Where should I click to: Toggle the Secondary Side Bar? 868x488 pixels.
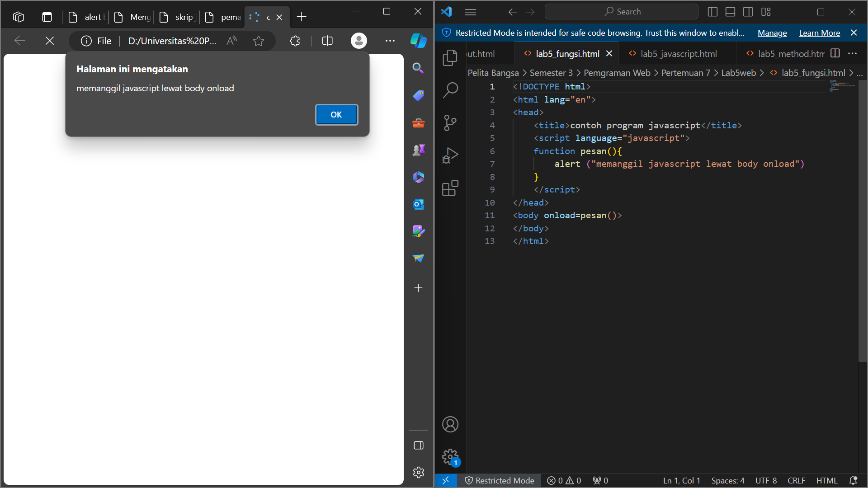[x=748, y=11]
